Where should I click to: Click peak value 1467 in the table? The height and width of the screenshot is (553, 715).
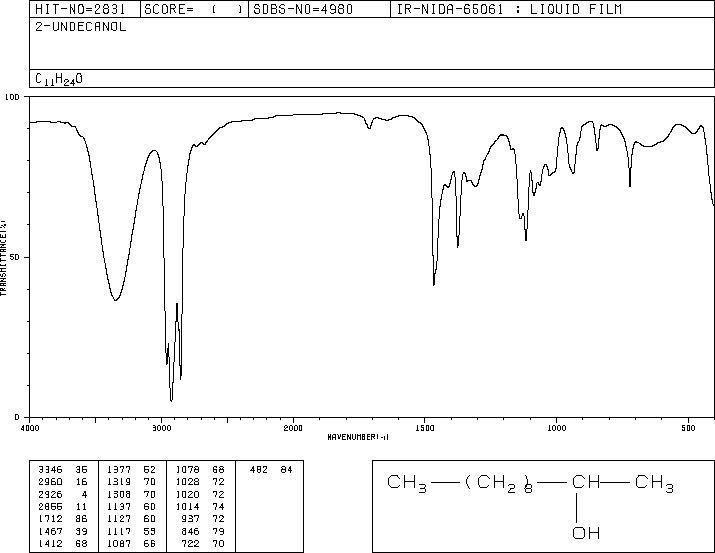50,532
